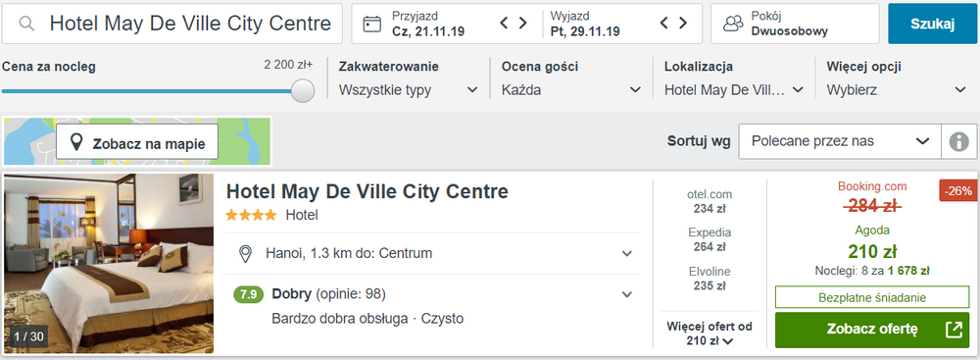Click Zobacz ofertę button

pyautogui.click(x=872, y=330)
